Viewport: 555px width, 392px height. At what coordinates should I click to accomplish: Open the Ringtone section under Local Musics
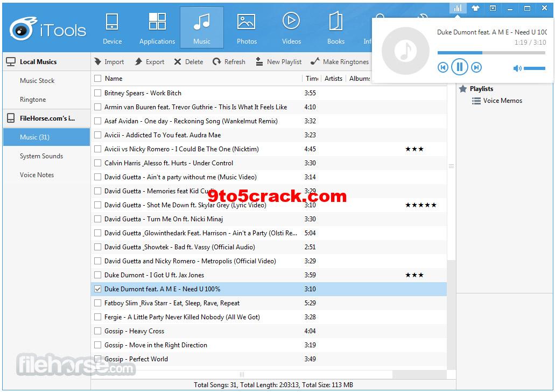click(46, 100)
